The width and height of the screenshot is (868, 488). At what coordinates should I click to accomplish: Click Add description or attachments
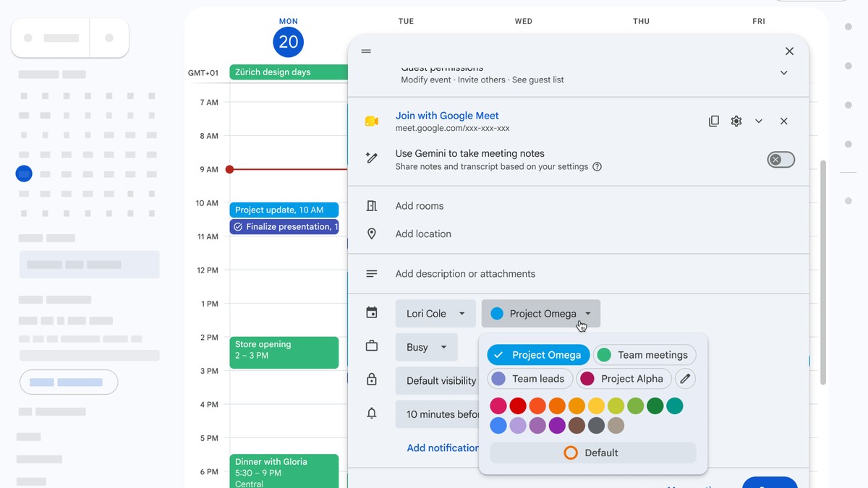(x=465, y=274)
